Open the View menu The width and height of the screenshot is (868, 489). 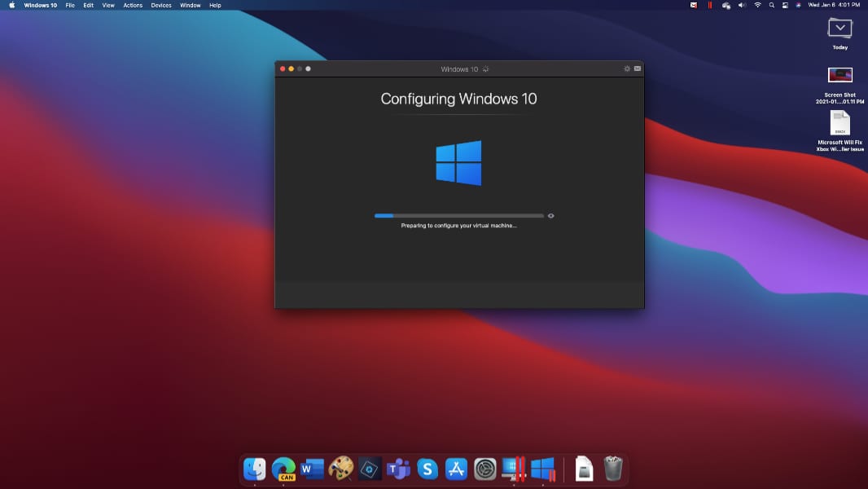point(108,5)
